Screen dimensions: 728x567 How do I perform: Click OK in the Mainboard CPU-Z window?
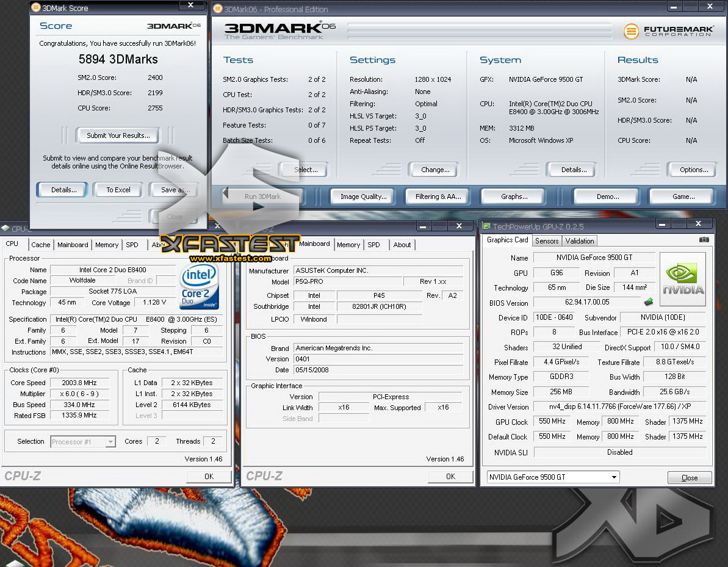tap(450, 477)
